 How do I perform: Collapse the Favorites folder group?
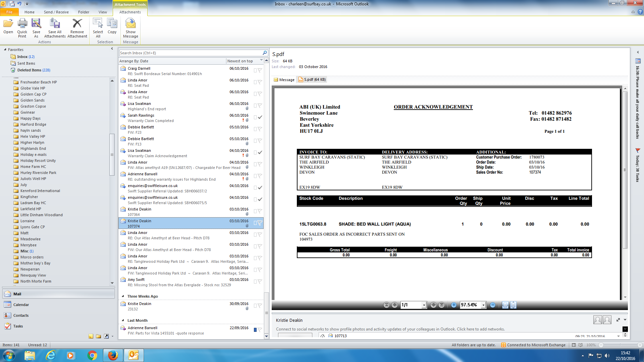[x=5, y=50]
